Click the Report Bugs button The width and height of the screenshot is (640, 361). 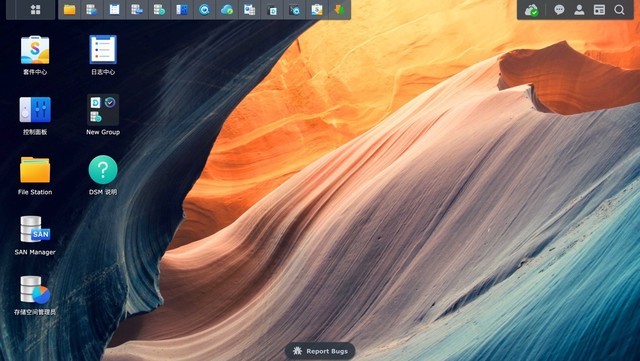320,351
